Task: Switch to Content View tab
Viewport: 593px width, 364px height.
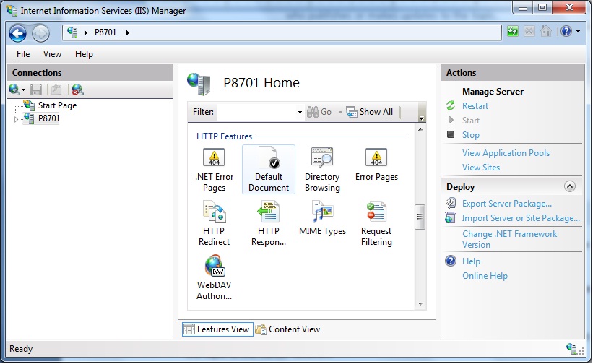Action: 288,329
